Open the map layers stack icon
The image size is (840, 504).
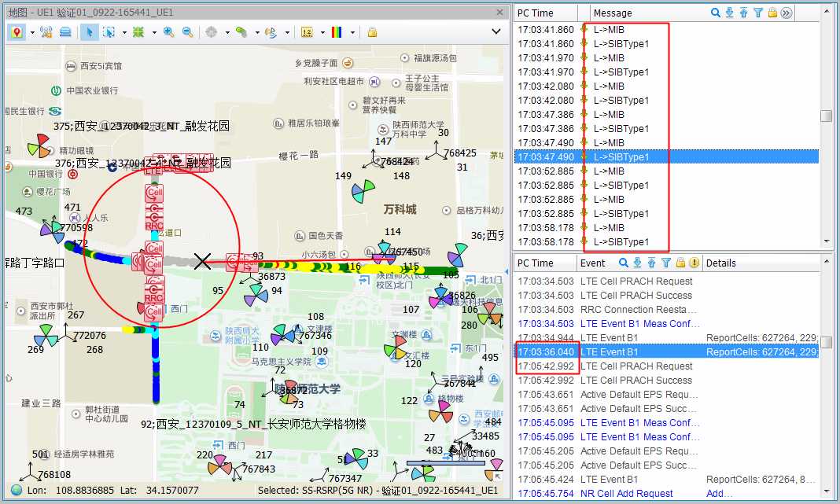pos(65,32)
